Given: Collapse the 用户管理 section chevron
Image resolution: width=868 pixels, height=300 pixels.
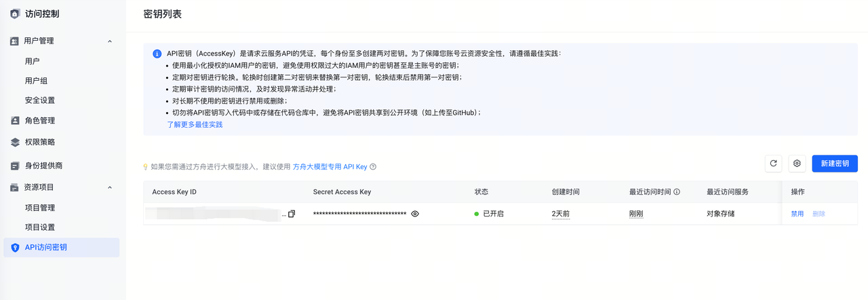Looking at the screenshot, I should [110, 41].
